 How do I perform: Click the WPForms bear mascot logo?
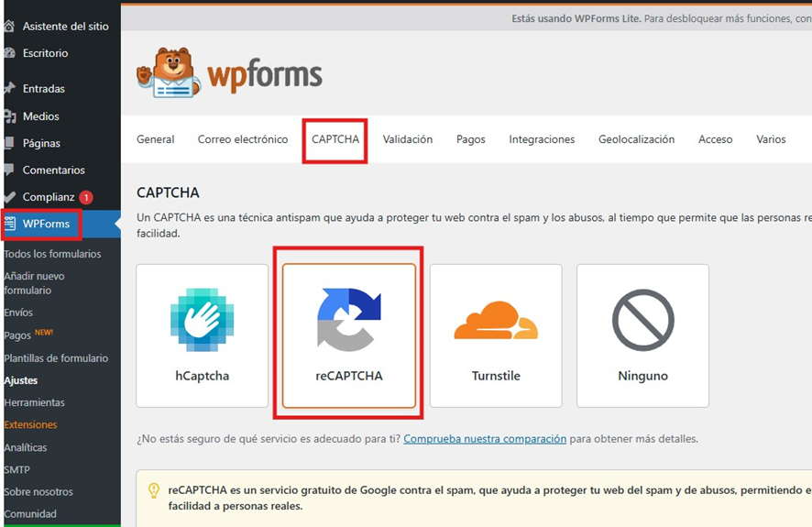click(169, 72)
